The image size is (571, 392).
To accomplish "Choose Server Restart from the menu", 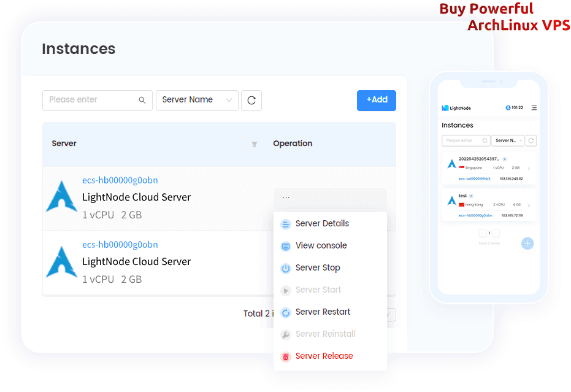I will coord(323,312).
